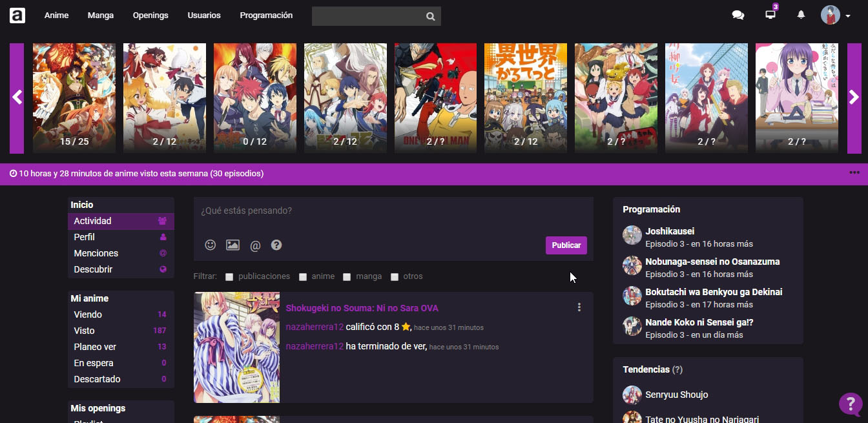The image size is (868, 423).
Task: Slide the anime carousel left
Action: pos(17,98)
